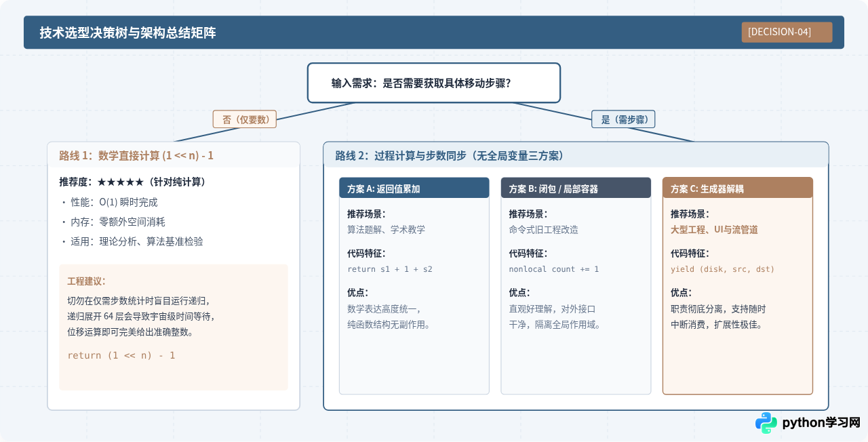Open the 方案 B: 闭包 / 局部容器 card header
This screenshot has height=442, width=868.
click(x=576, y=188)
